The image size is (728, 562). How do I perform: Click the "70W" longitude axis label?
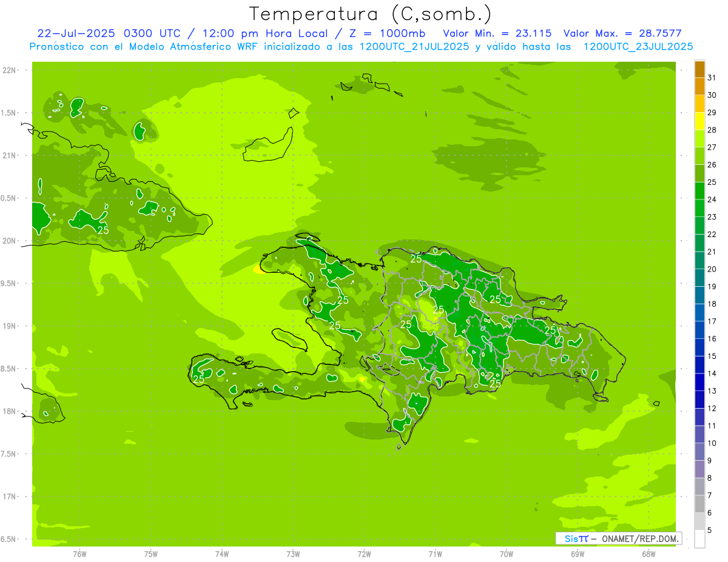click(507, 554)
